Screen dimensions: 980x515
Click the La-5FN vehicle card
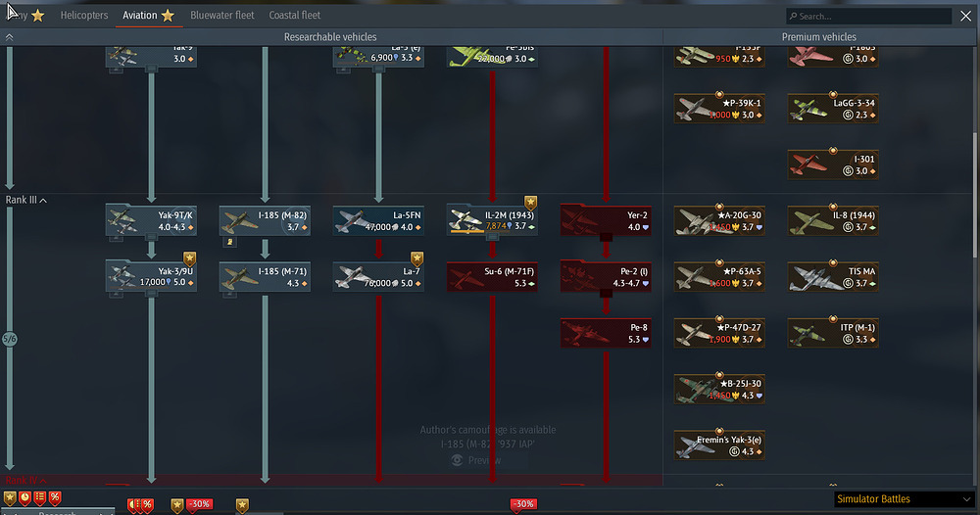378,220
